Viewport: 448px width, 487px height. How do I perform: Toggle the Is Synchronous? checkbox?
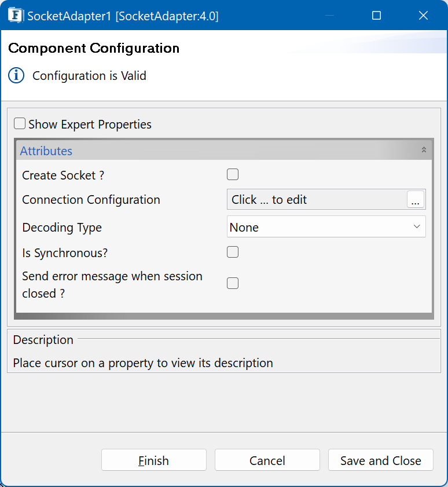tap(233, 252)
